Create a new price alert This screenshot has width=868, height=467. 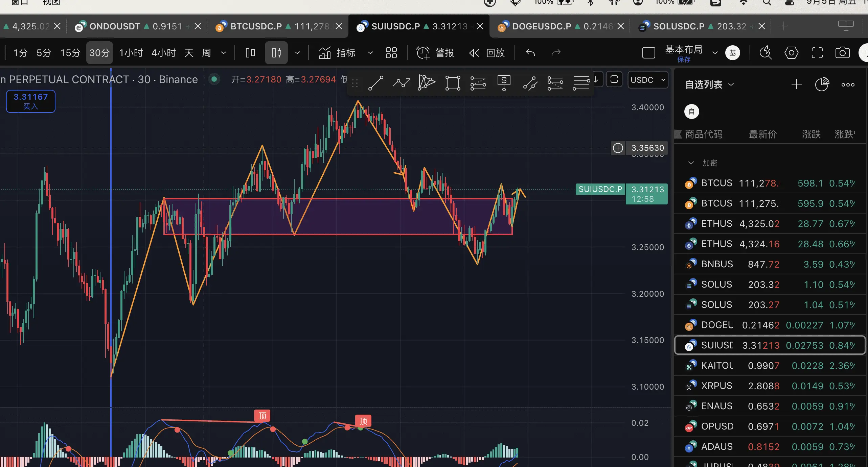435,53
